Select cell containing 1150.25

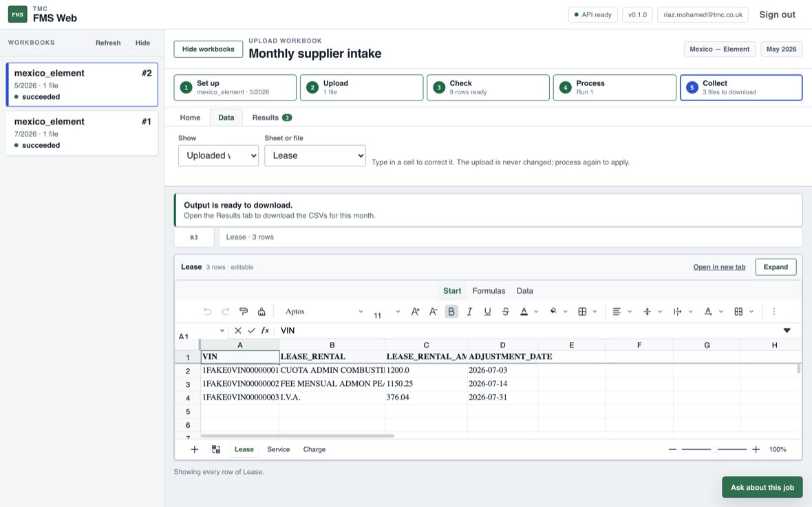point(426,384)
